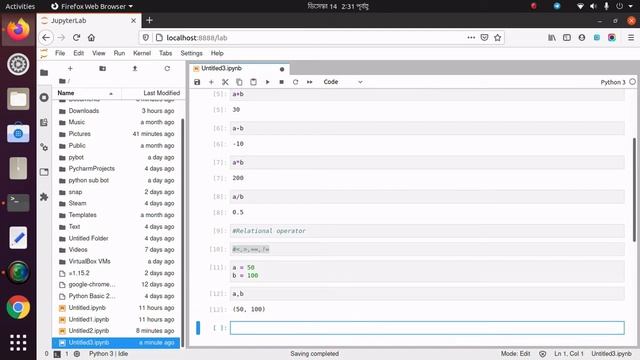
Task: Click the empty active code cell input
Action: 427,328
